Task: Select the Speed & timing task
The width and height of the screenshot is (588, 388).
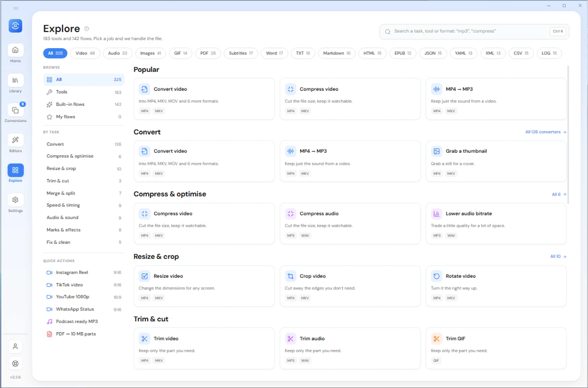Action: pyautogui.click(x=84, y=205)
